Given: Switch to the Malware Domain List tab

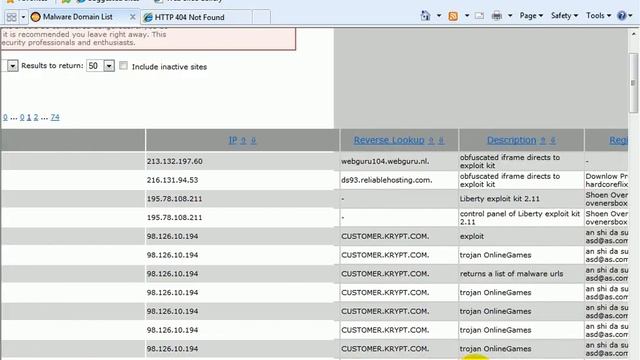Looking at the screenshot, I should point(78,17).
